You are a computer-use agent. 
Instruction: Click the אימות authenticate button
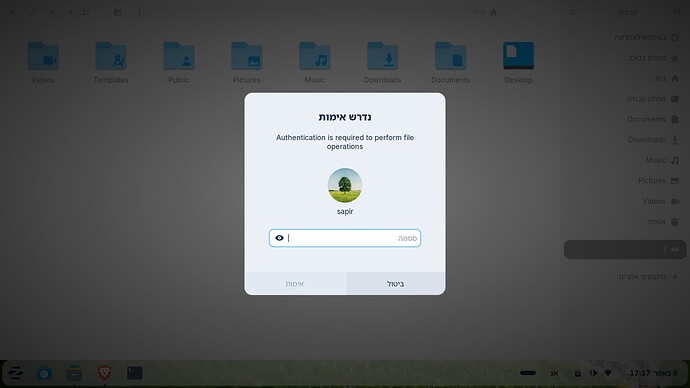(295, 284)
